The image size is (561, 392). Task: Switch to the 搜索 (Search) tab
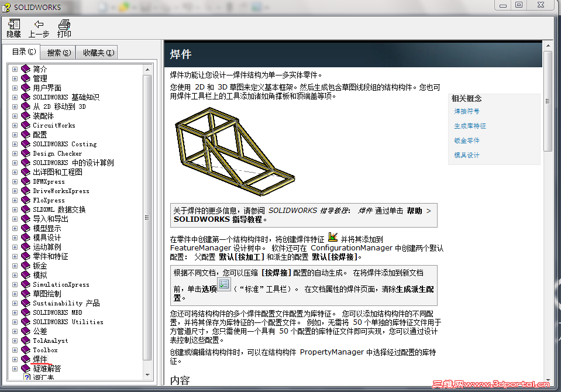[58, 53]
